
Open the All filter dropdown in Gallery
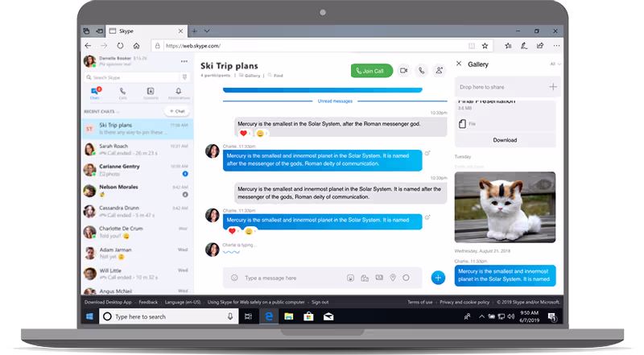tap(555, 64)
